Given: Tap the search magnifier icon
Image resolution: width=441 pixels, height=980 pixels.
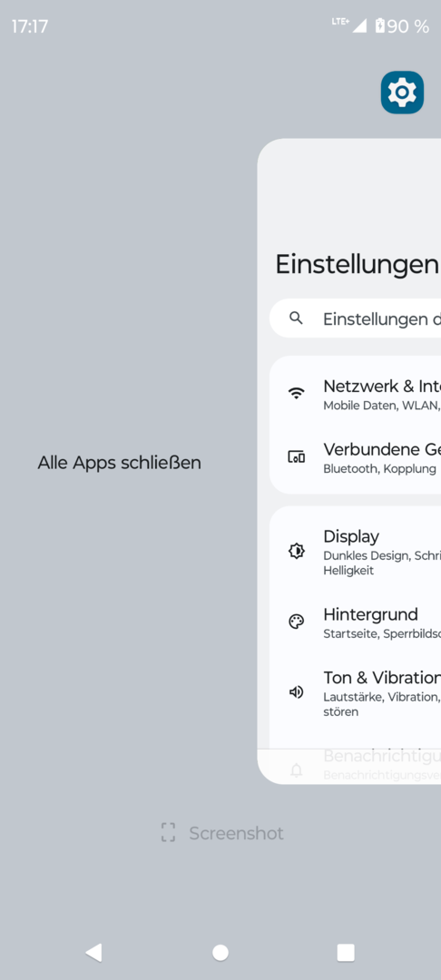Looking at the screenshot, I should 296,318.
